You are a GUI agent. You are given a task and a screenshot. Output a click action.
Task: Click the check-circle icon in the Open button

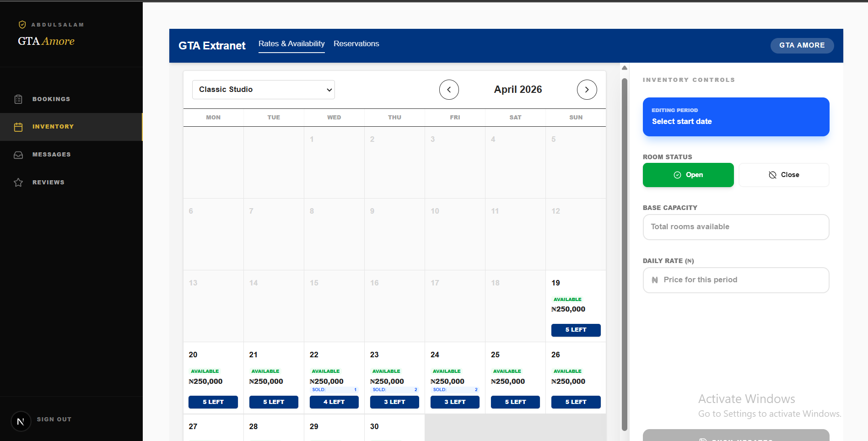(677, 175)
